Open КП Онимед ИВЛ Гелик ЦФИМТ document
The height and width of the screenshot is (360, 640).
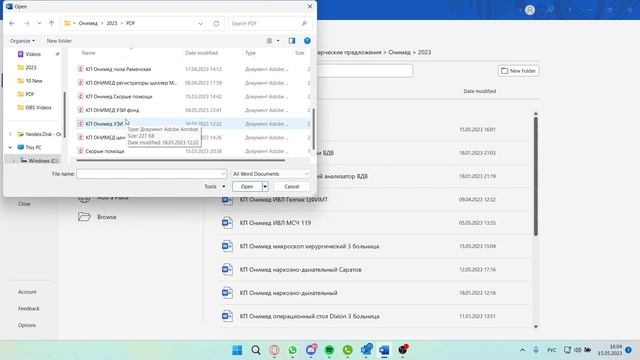tap(376, 200)
